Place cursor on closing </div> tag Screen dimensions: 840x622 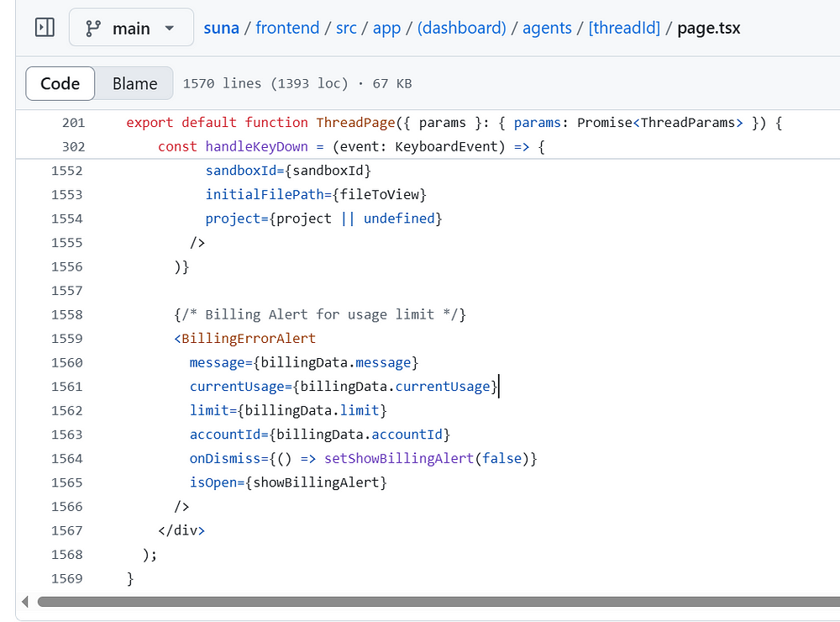[x=181, y=531]
